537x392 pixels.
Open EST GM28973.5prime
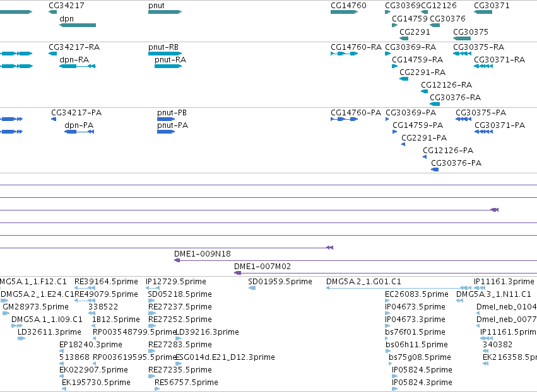pyautogui.click(x=35, y=307)
